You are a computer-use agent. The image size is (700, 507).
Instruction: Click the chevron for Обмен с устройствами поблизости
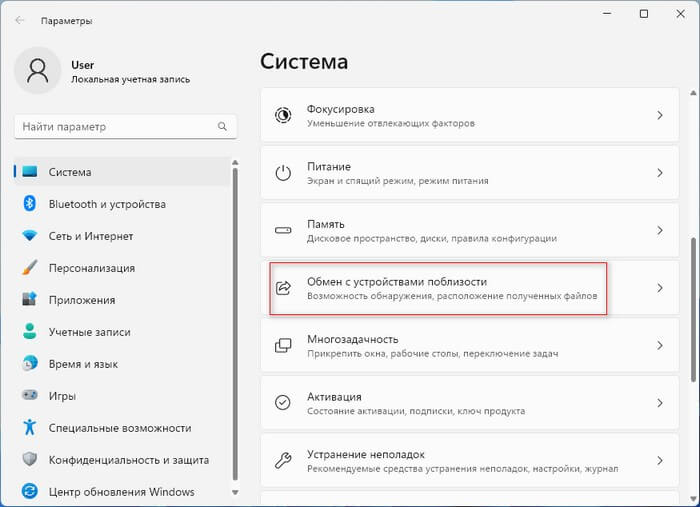click(660, 288)
